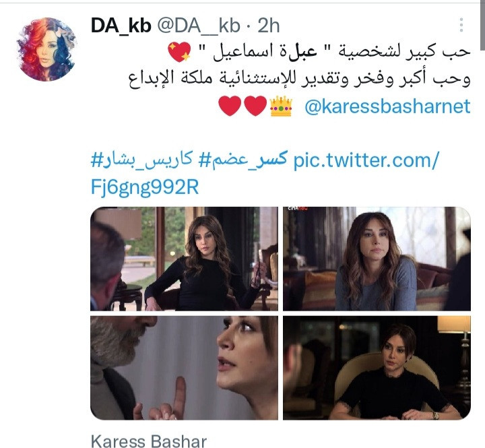View photo of woman holding glasses
Screen dimensions: 485x448
pyautogui.click(x=184, y=259)
